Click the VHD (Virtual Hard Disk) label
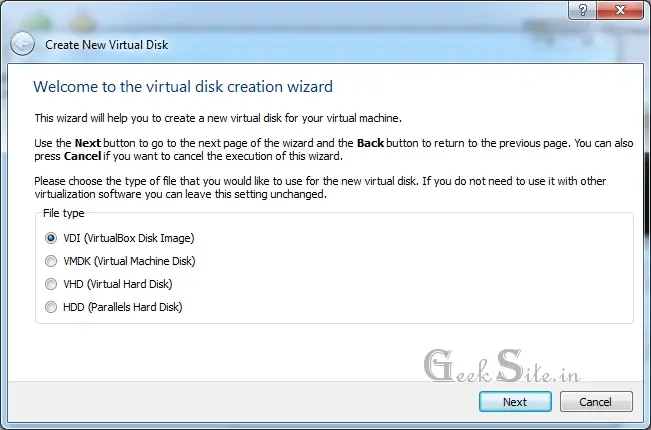This screenshot has height=430, width=651. (117, 284)
